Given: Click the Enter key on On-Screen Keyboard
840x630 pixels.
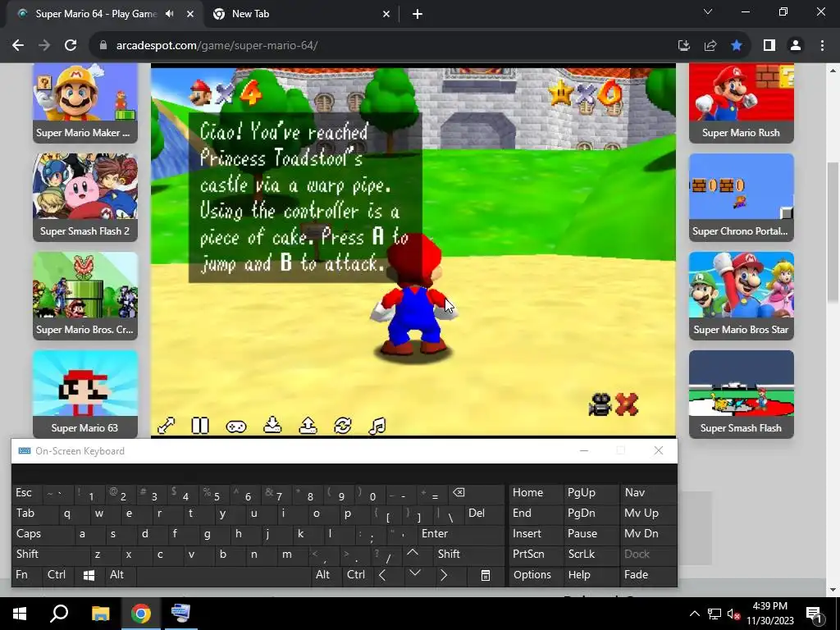Looking at the screenshot, I should (460, 533).
